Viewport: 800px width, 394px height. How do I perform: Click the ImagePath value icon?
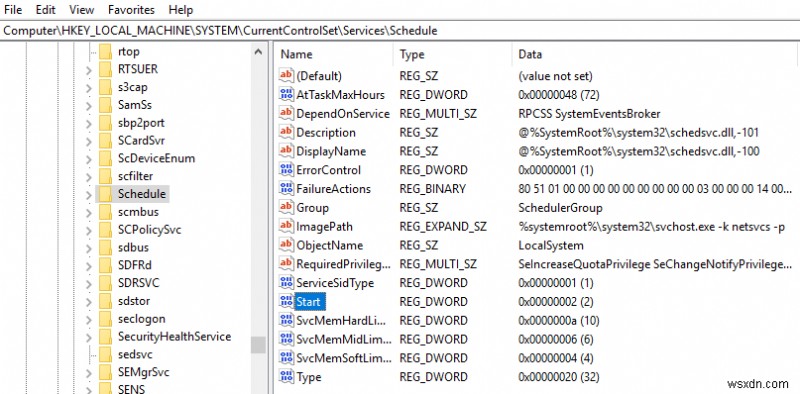tap(286, 227)
